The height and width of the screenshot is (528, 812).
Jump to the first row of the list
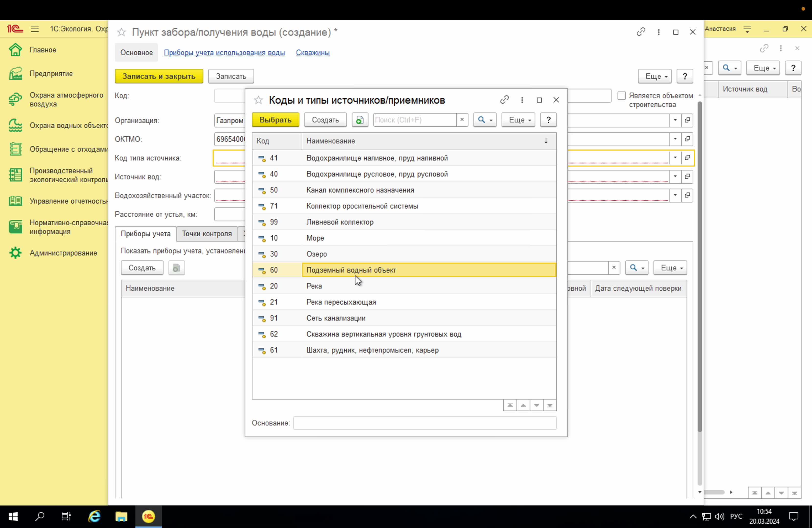[510, 405]
